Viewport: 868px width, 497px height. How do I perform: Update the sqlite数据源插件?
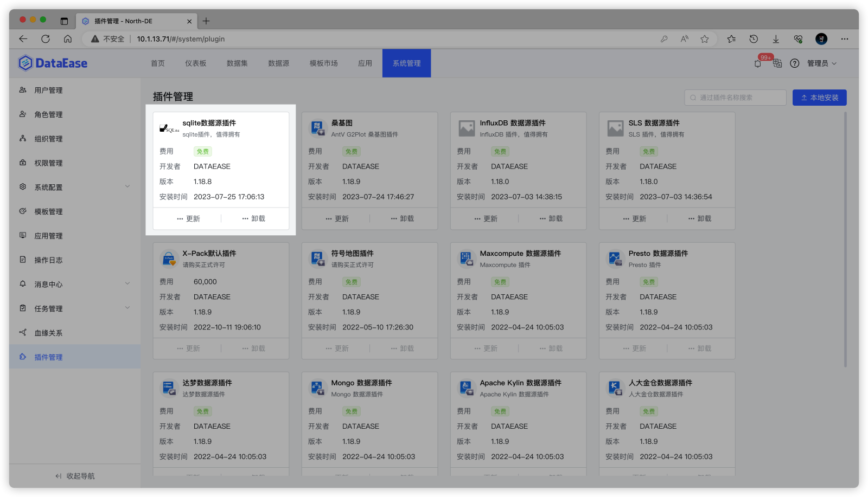pos(188,218)
